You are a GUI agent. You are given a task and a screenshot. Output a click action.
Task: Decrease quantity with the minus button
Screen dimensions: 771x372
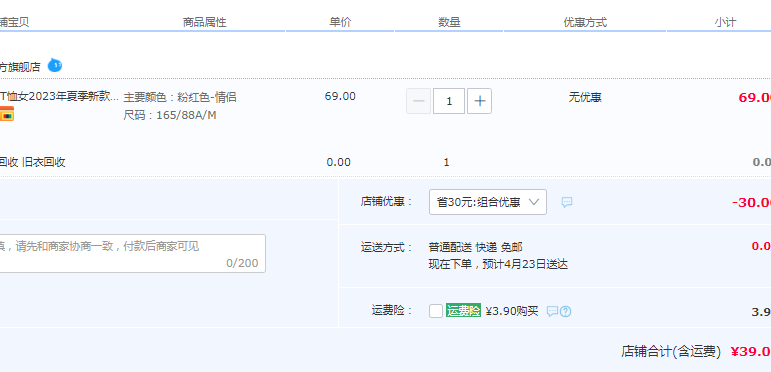[x=418, y=101]
